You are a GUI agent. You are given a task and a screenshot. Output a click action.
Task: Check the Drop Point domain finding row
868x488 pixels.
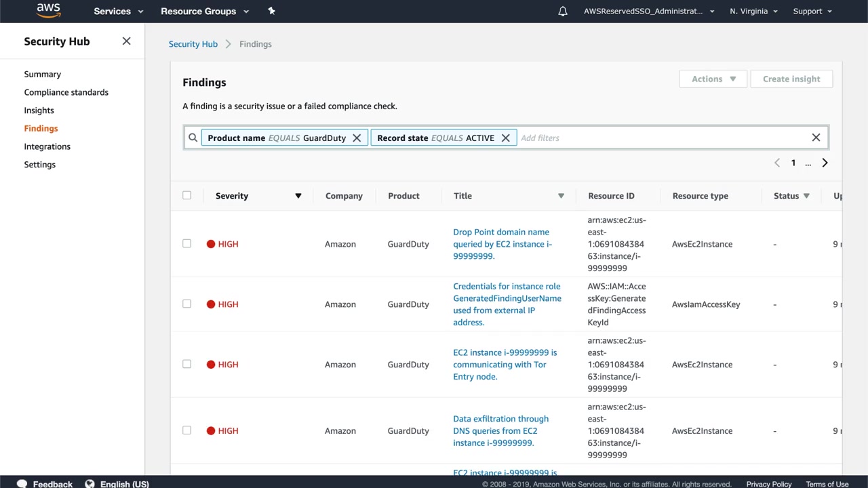(x=187, y=243)
